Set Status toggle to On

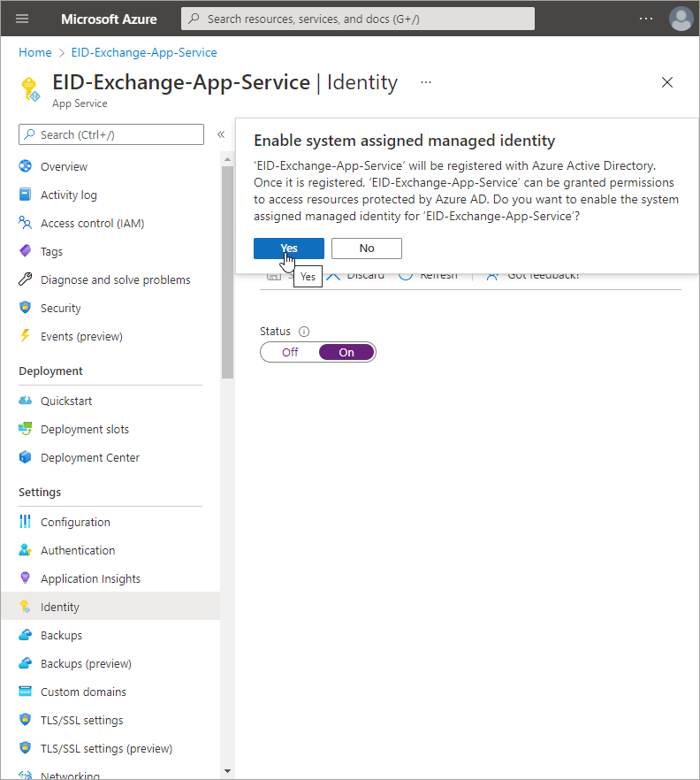tap(346, 352)
